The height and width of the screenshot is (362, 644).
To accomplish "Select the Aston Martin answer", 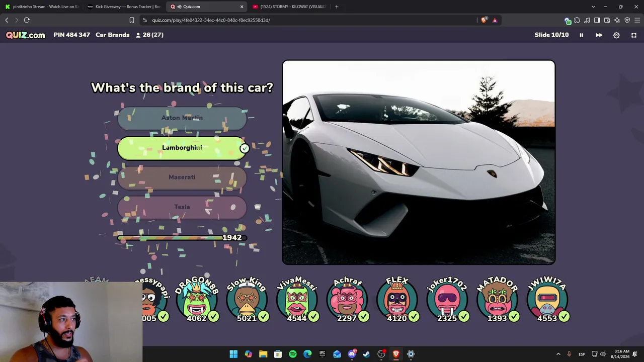I will point(182,118).
